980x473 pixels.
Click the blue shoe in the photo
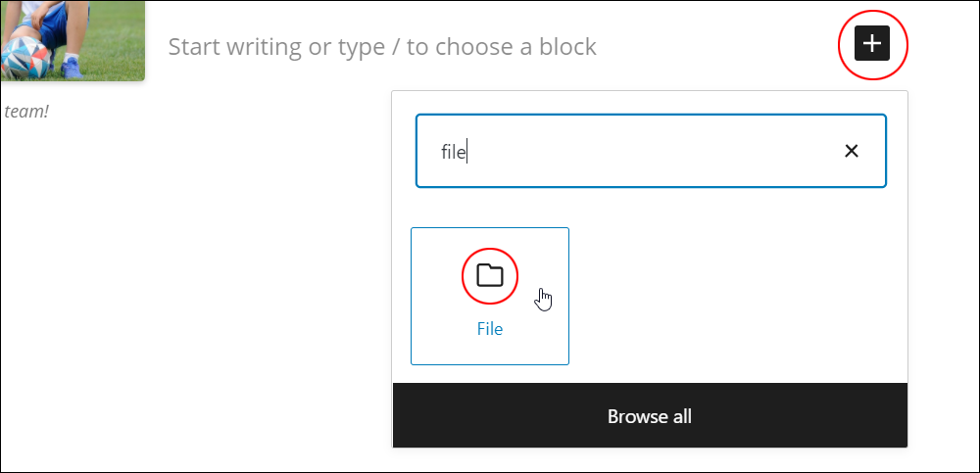pos(72,67)
